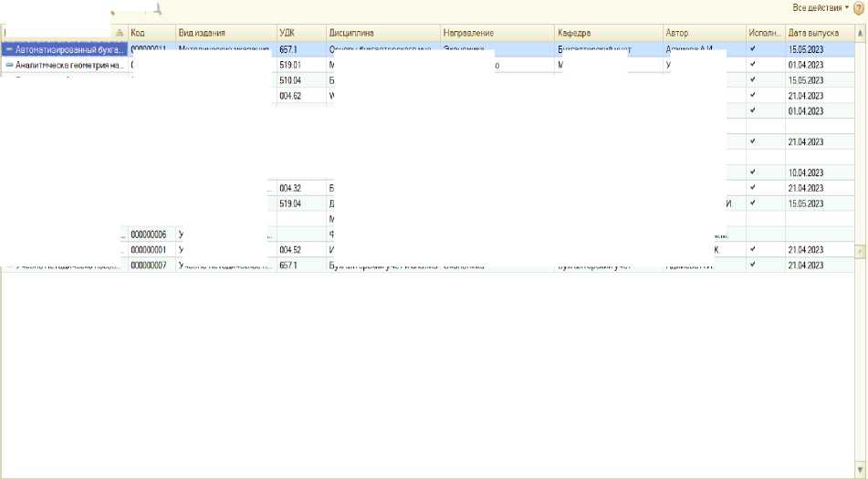868x479 pixels.
Task: Click the Вид издания column header
Action: click(x=225, y=33)
